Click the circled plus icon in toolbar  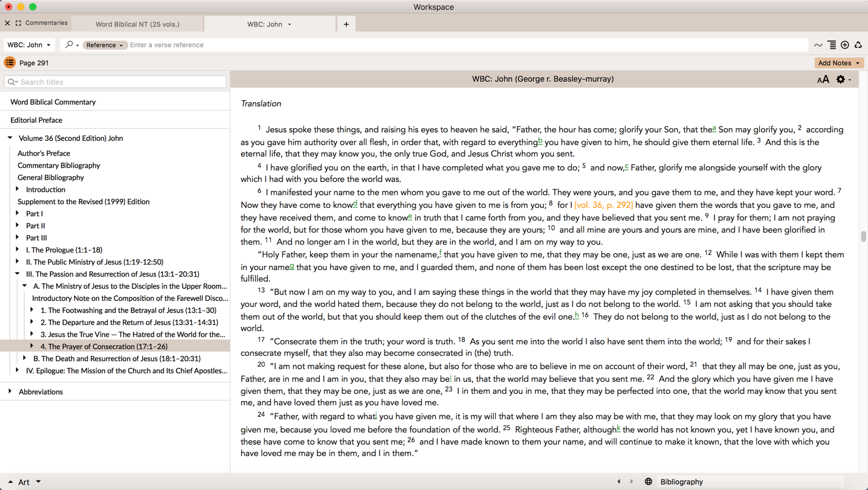[x=845, y=45]
